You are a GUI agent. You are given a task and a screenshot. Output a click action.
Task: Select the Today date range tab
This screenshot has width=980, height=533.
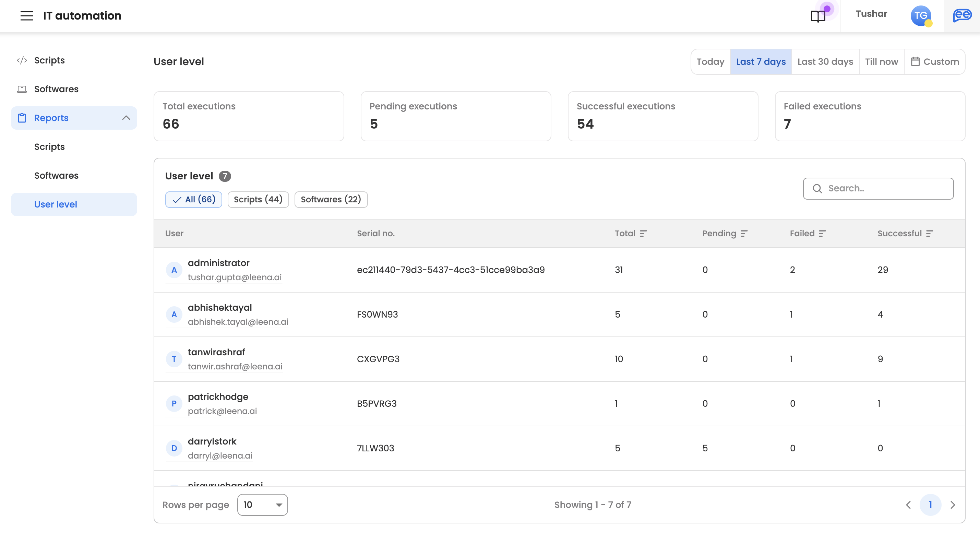point(710,62)
